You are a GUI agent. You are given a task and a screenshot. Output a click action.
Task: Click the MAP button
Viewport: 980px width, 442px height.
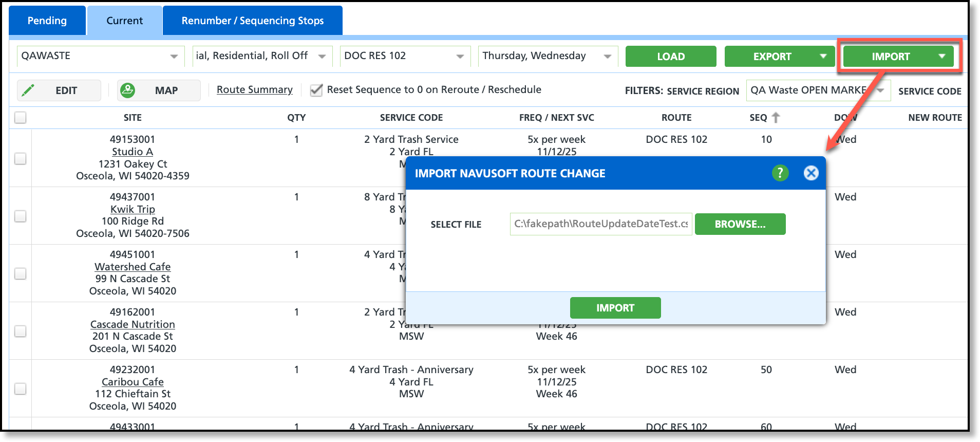click(x=159, y=90)
